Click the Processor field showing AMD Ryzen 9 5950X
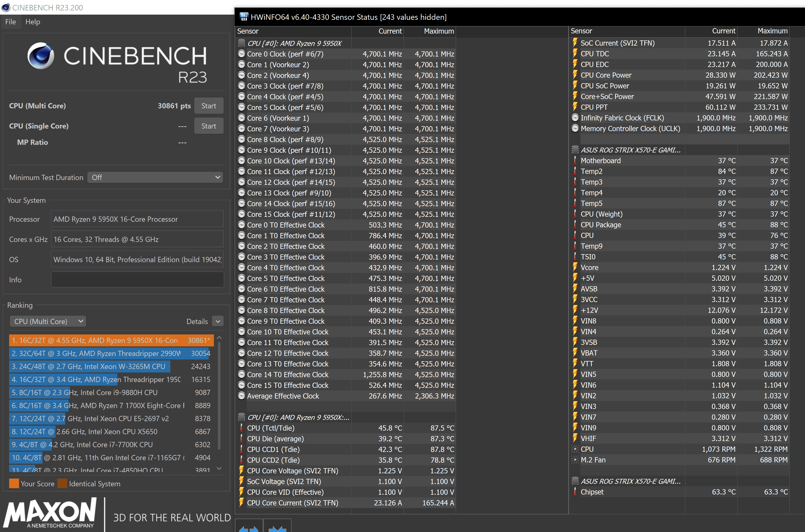 [x=137, y=219]
